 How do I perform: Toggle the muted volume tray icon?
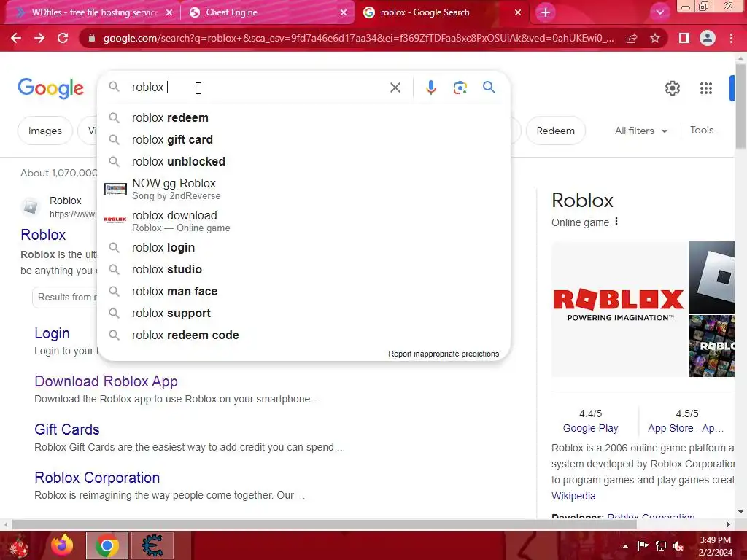(x=678, y=546)
